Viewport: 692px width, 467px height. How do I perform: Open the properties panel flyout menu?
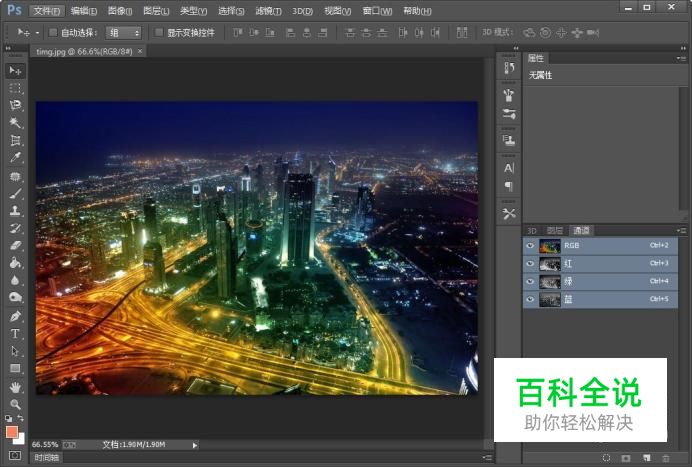pyautogui.click(x=681, y=58)
